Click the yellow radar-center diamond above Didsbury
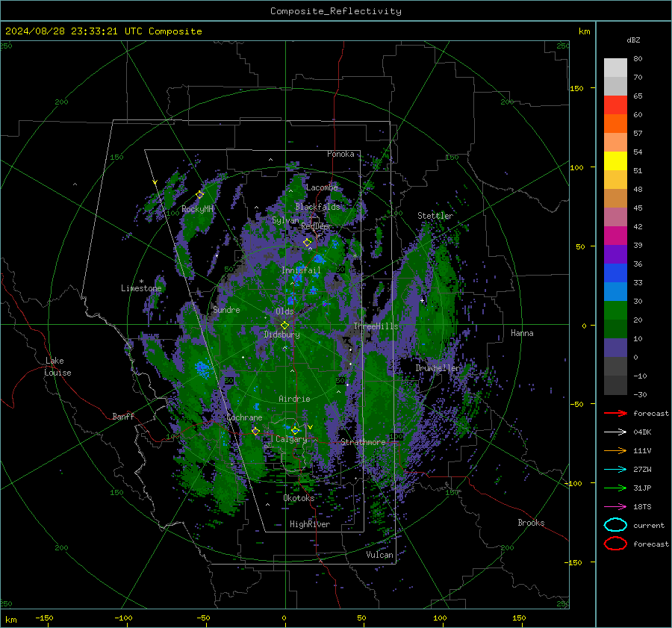The width and height of the screenshot is (672, 628). [284, 325]
